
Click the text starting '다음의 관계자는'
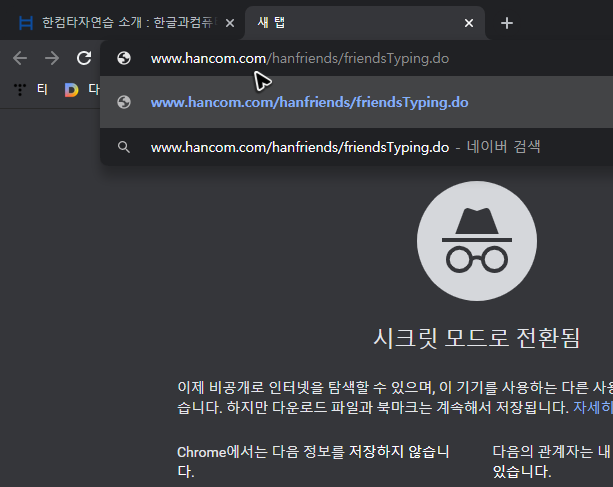click(552, 462)
